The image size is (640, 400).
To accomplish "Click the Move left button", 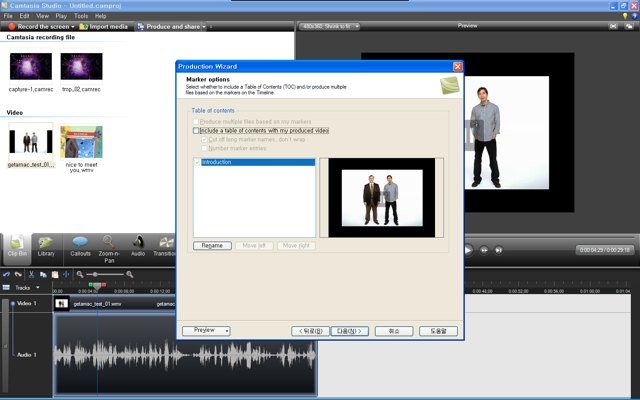I will 254,246.
